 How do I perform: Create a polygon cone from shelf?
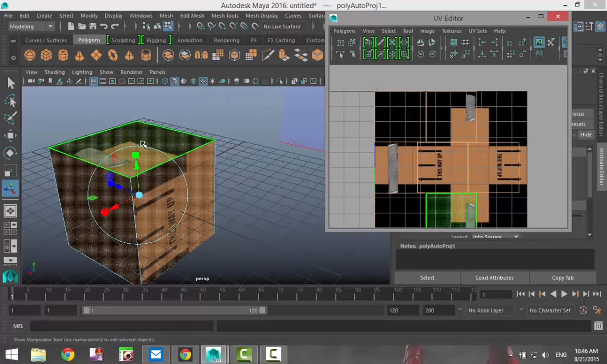click(79, 55)
